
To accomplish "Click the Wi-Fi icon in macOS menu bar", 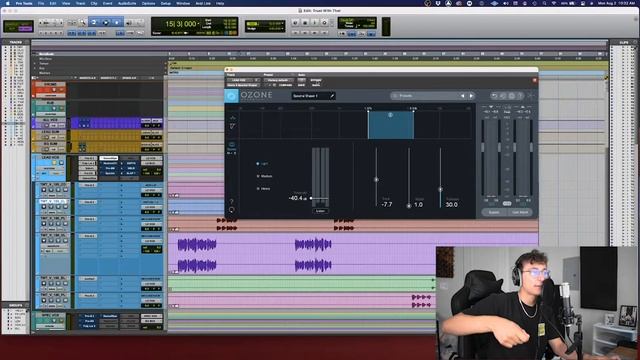I will [554, 3].
